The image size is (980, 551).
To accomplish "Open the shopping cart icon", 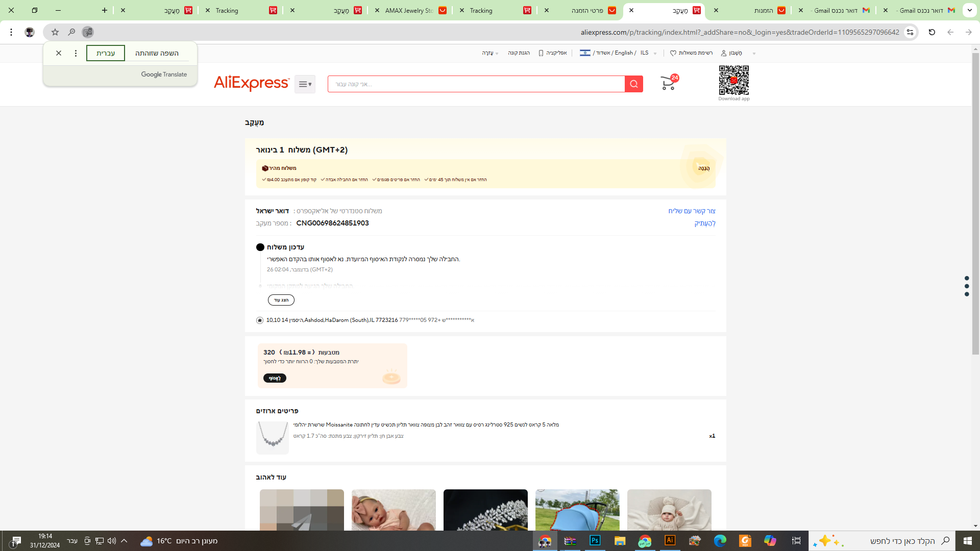I will coord(668,84).
